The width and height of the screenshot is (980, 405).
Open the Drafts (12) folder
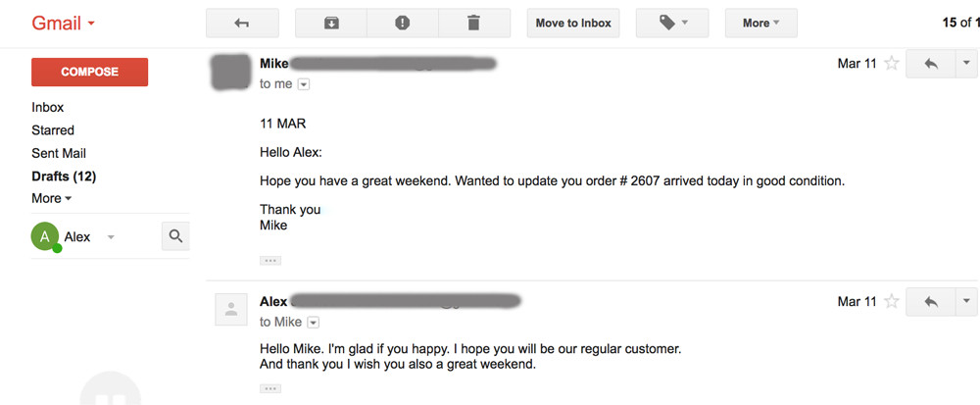[x=64, y=177]
